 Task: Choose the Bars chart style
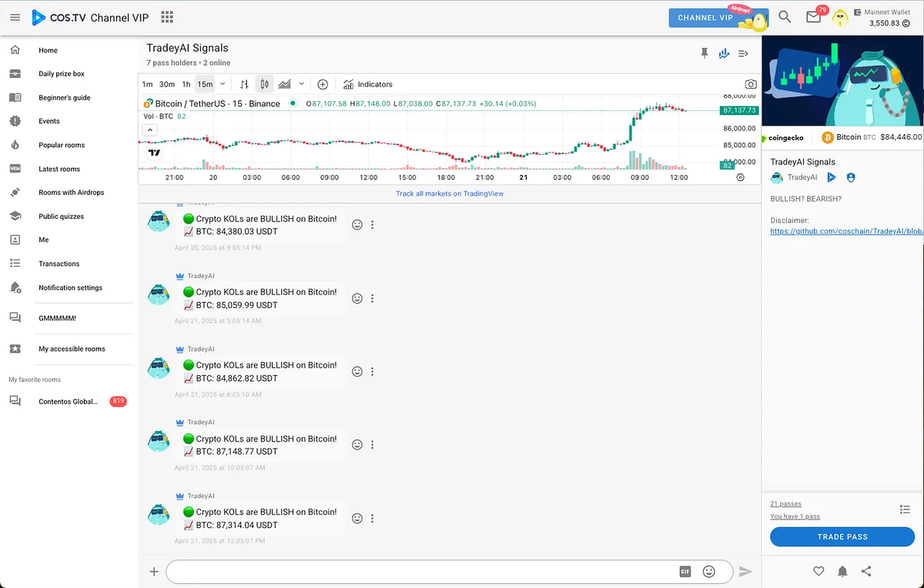pyautogui.click(x=244, y=84)
